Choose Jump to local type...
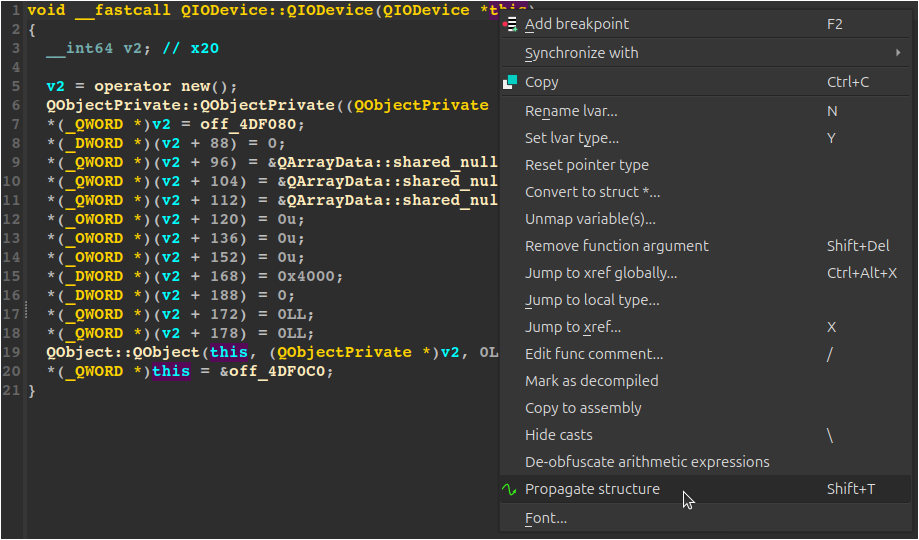 coord(592,300)
